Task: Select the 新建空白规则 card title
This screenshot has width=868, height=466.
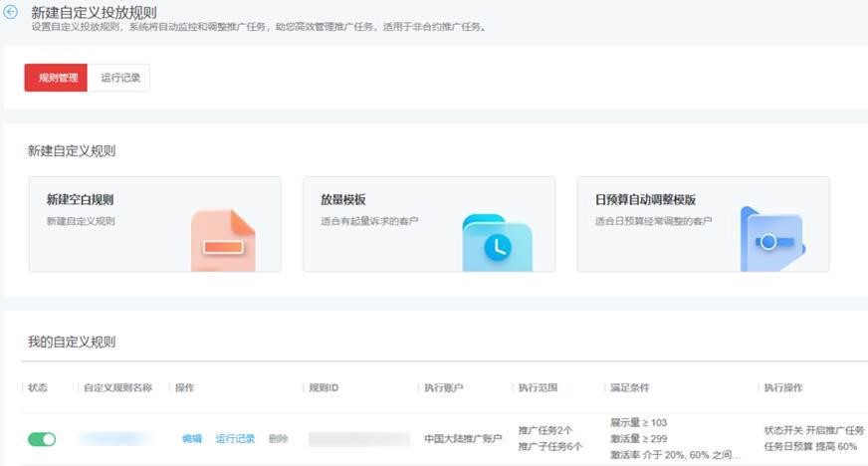Action: pyautogui.click(x=80, y=200)
